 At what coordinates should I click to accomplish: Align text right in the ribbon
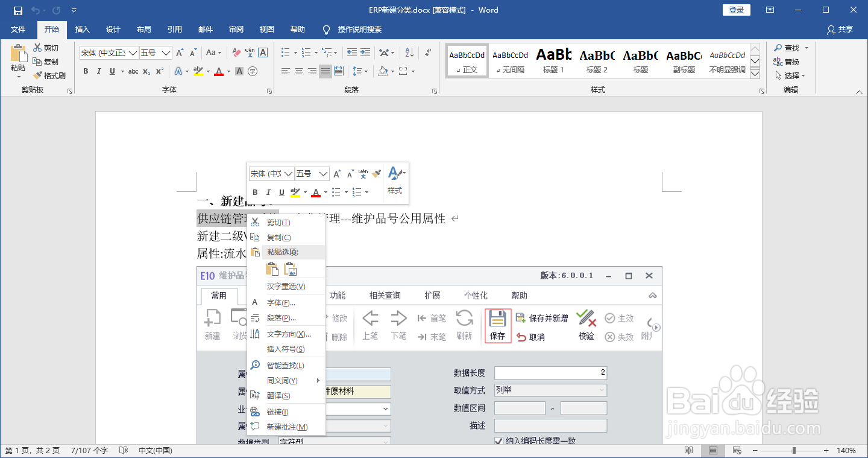[312, 71]
